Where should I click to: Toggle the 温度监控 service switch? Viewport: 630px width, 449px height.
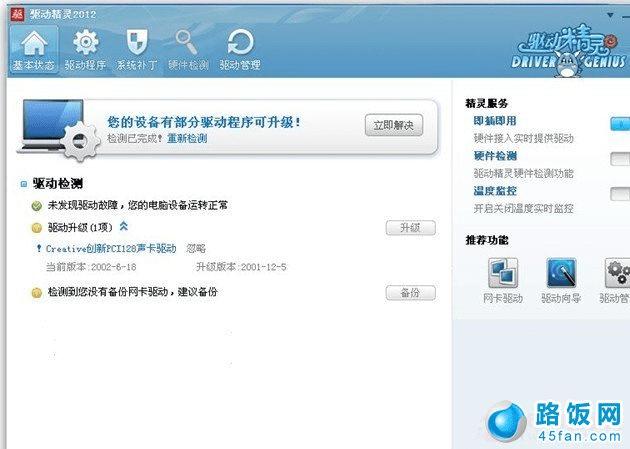point(620,194)
